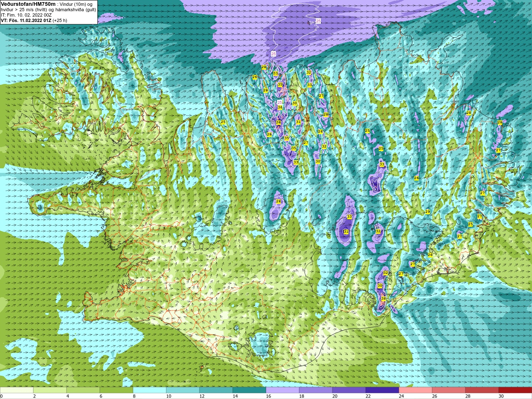Click the legend tick label '20'
532x399 pixels.
click(335, 396)
